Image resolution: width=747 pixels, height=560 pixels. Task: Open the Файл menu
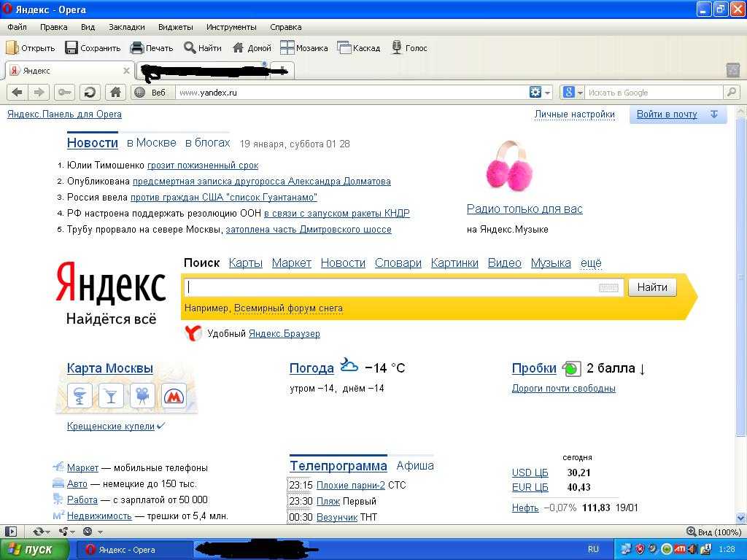click(18, 27)
